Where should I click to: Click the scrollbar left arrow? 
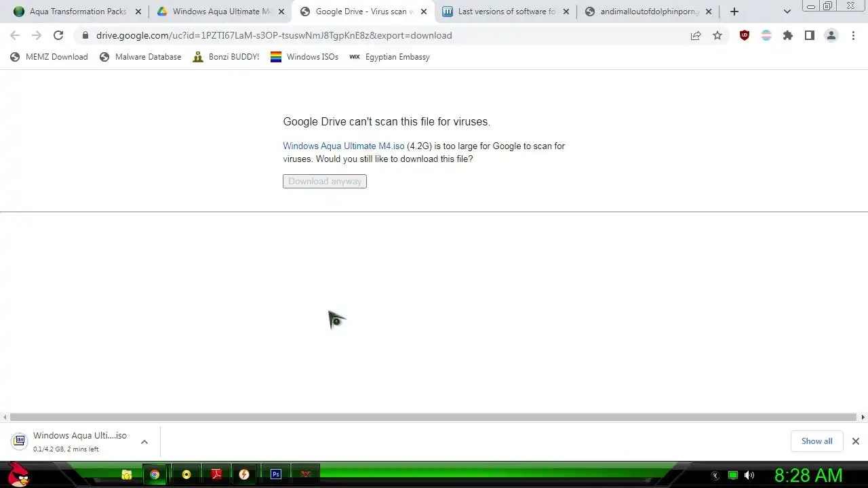point(5,417)
